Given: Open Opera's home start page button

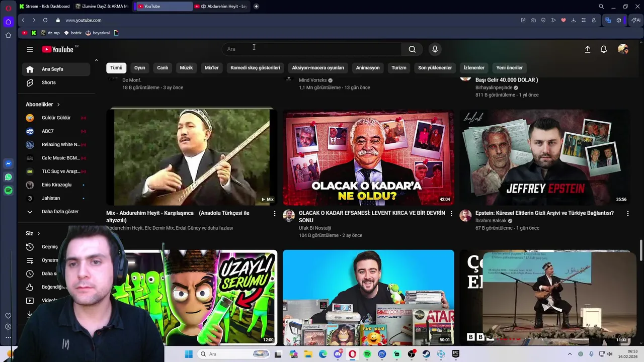Looking at the screenshot, I should [x=8, y=22].
